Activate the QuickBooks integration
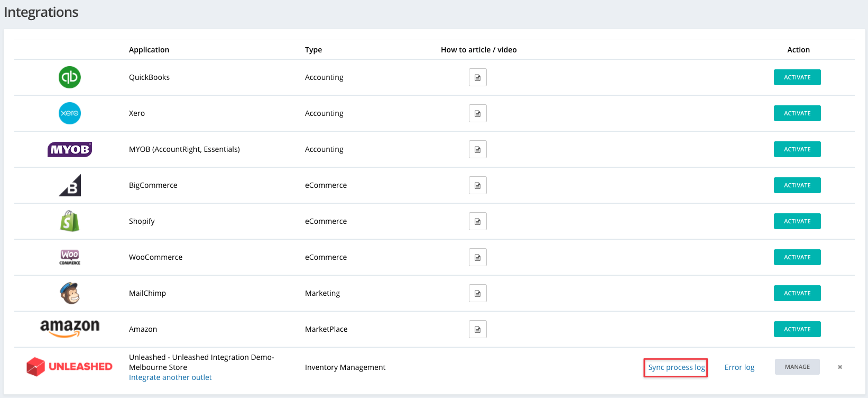This screenshot has width=868, height=398. click(797, 77)
